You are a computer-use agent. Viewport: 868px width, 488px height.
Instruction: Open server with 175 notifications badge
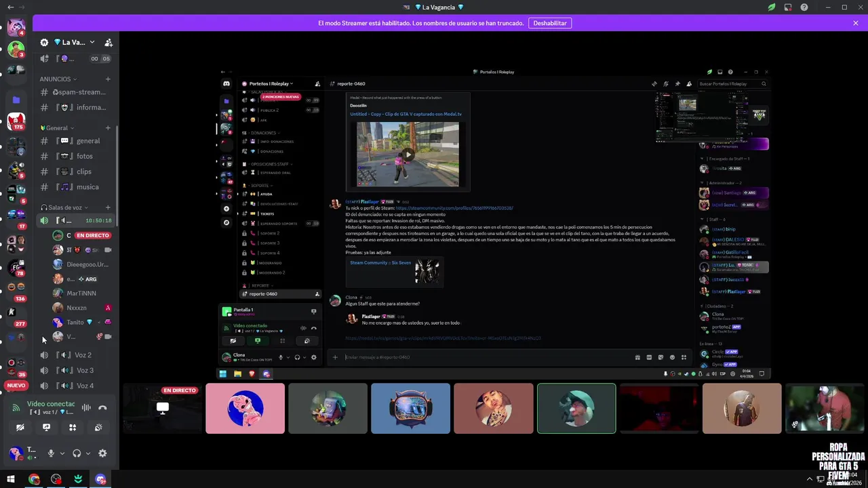(16, 121)
